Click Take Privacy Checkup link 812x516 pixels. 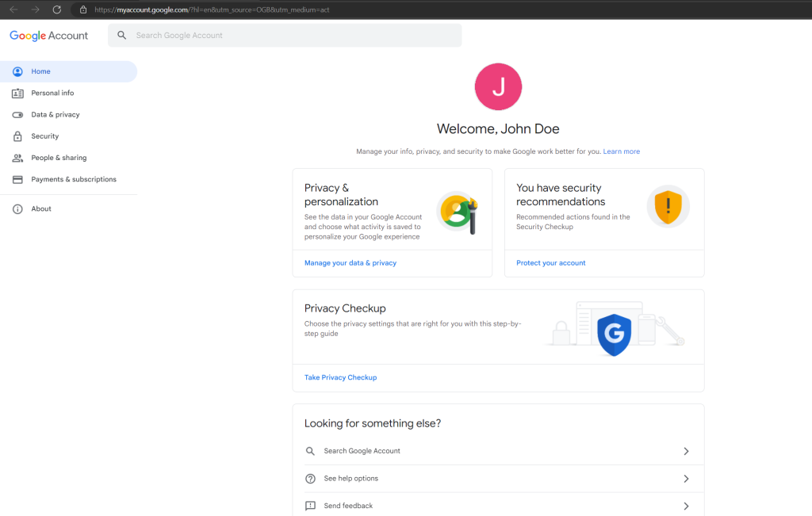340,377
